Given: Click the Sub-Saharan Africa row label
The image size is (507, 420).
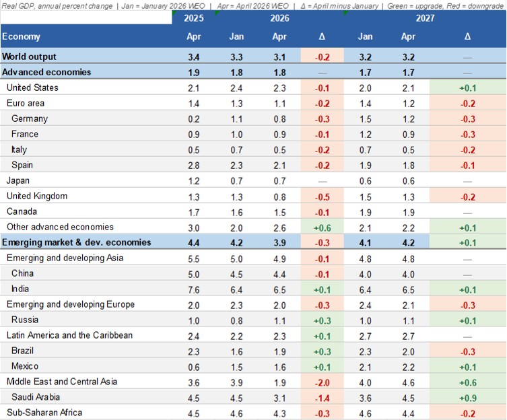Looking at the screenshot, I should [45, 412].
